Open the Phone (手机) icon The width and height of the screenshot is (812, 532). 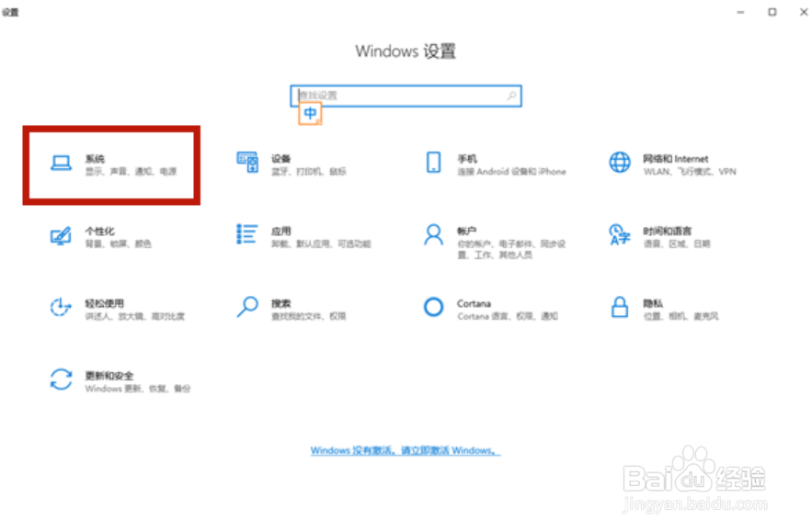click(x=433, y=163)
